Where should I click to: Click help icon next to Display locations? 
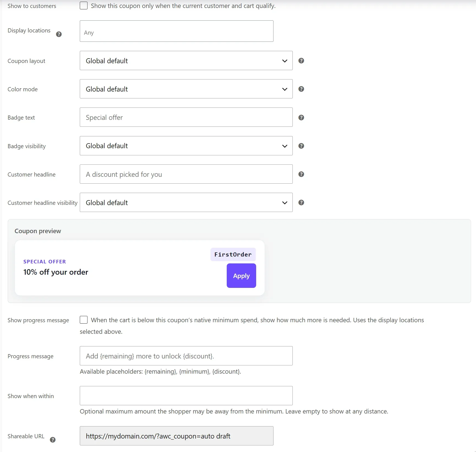coord(59,34)
